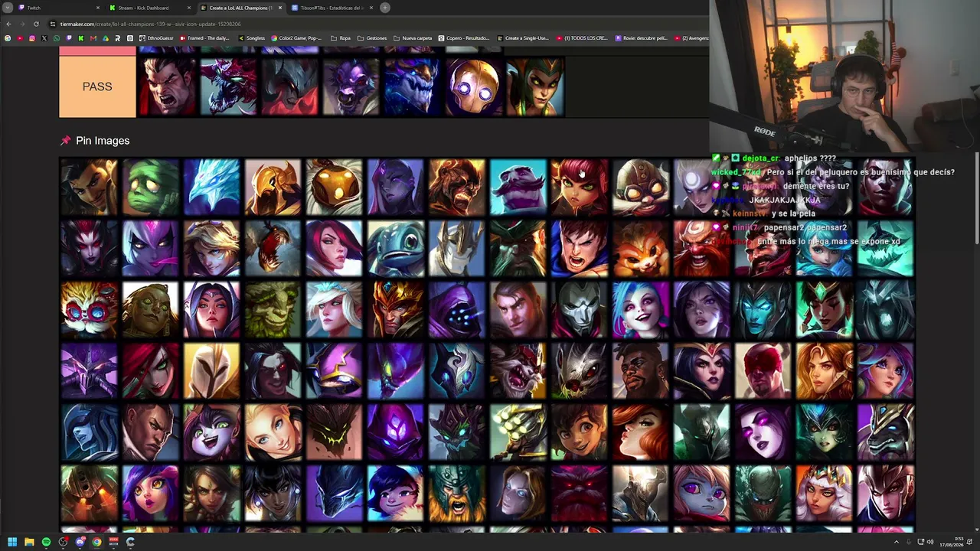Reload the tiermaker page
Viewport: 980px width, 551px height.
pyautogui.click(x=36, y=24)
